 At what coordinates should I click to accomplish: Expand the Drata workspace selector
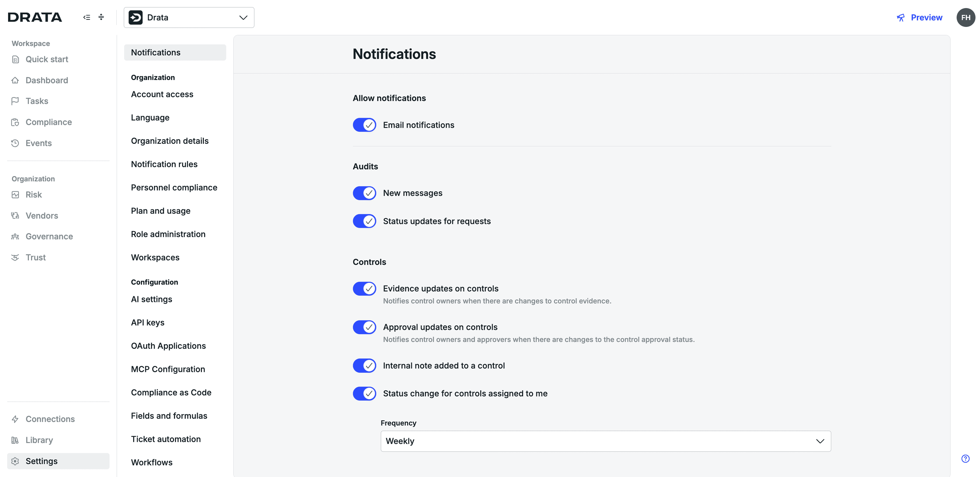(189, 17)
